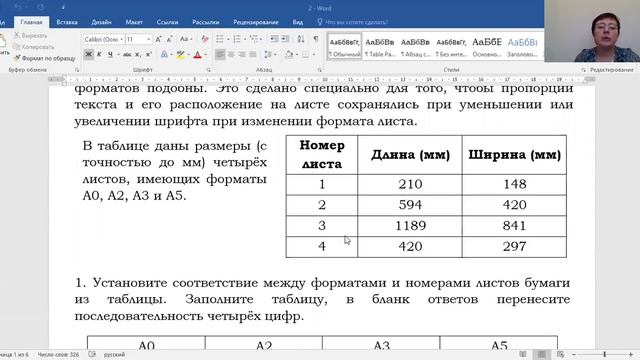
Task: Open the Calibri font name dropdown
Action: pyautogui.click(x=104, y=39)
